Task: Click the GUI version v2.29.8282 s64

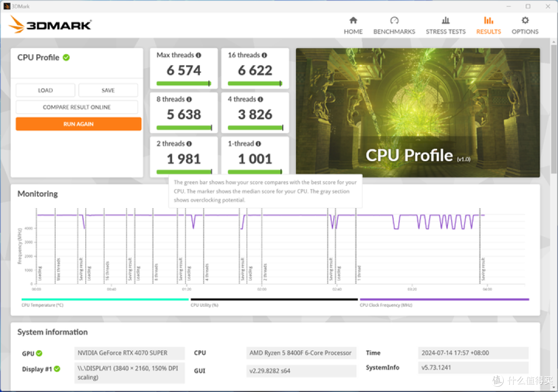Action: tap(301, 371)
